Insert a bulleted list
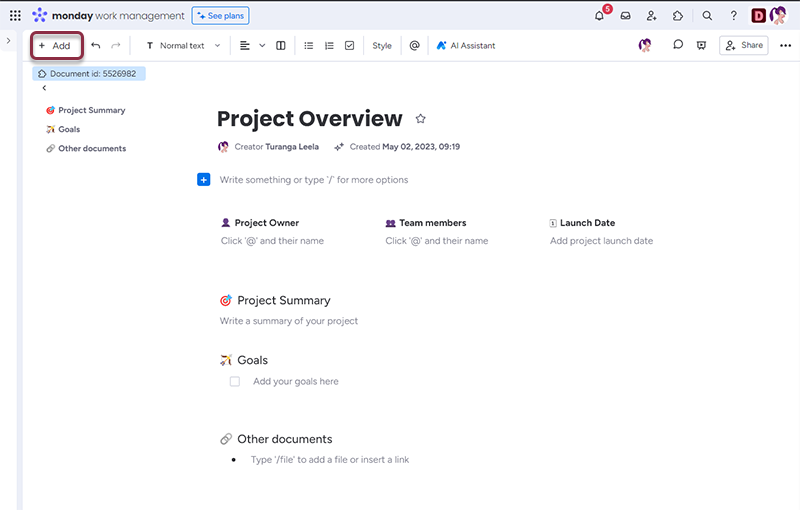The image size is (800, 510). (308, 46)
